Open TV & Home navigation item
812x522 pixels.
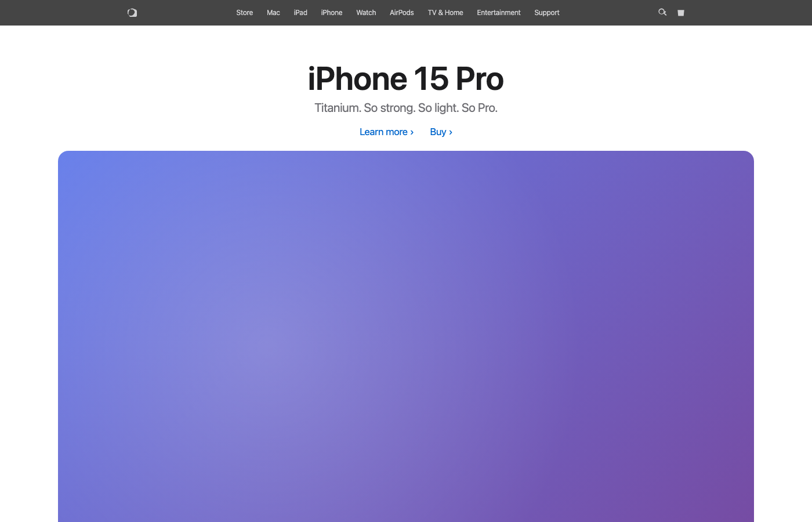(445, 13)
